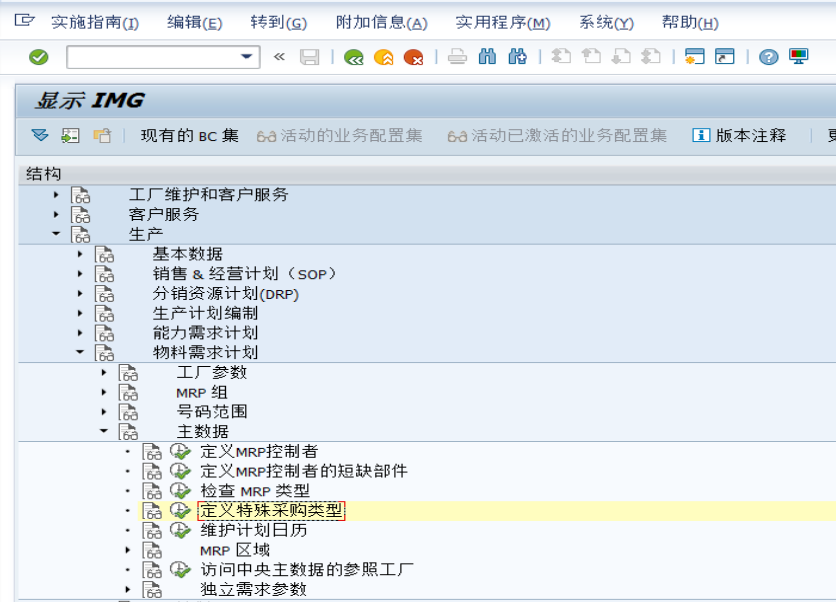The height and width of the screenshot is (602, 836).
Task: Click the Customize Local Layout monitor icon
Action: pyautogui.click(x=798, y=57)
